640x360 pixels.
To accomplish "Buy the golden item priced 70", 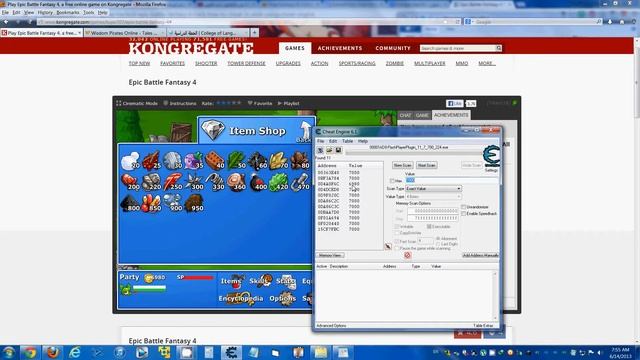I will pos(279,161).
